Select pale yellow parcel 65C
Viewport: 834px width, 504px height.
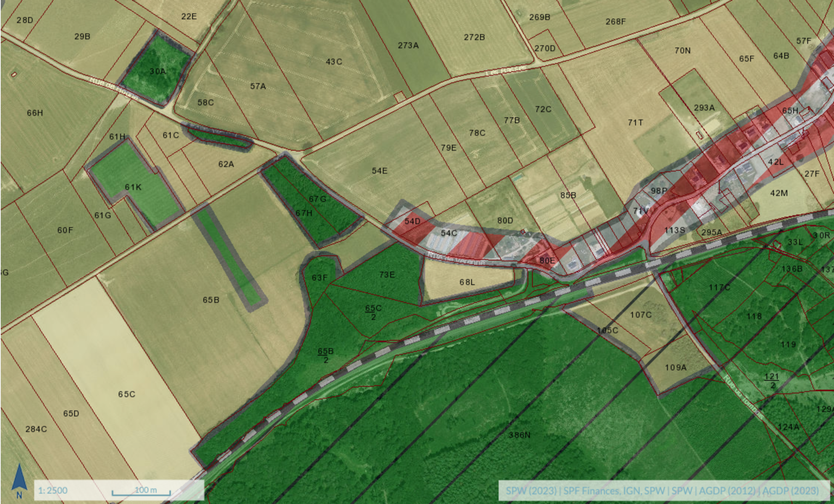pos(126,394)
